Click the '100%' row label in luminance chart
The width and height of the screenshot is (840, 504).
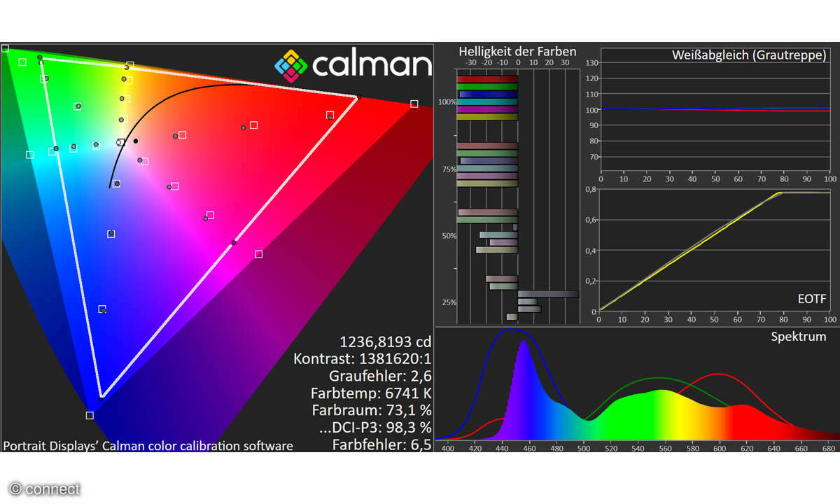(x=447, y=102)
